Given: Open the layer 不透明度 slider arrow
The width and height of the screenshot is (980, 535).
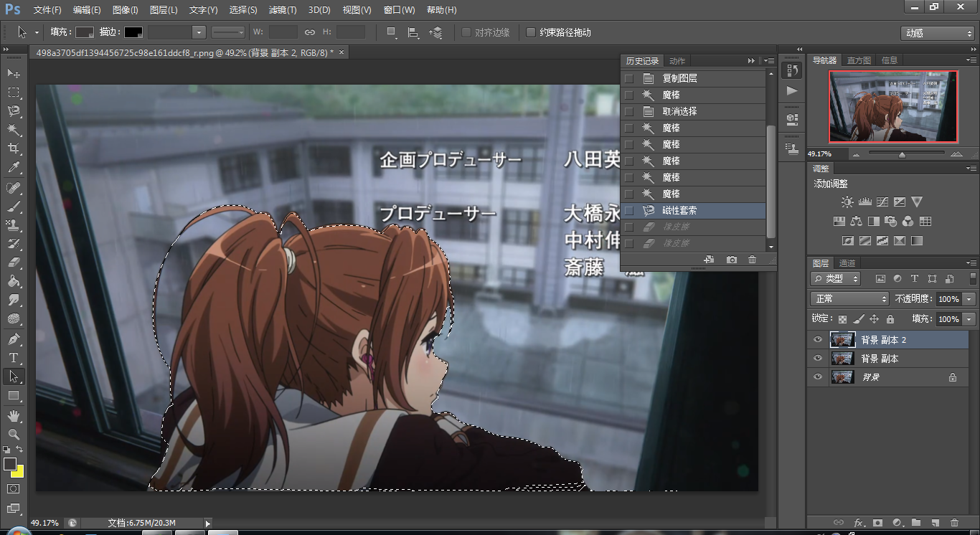Looking at the screenshot, I should point(970,299).
